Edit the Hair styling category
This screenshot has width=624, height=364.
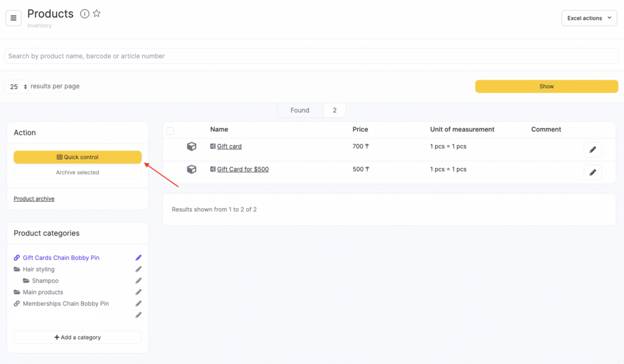pos(138,269)
